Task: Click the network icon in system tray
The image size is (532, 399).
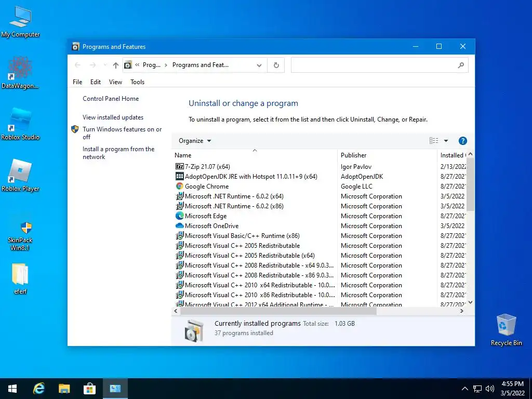Action: pos(477,389)
